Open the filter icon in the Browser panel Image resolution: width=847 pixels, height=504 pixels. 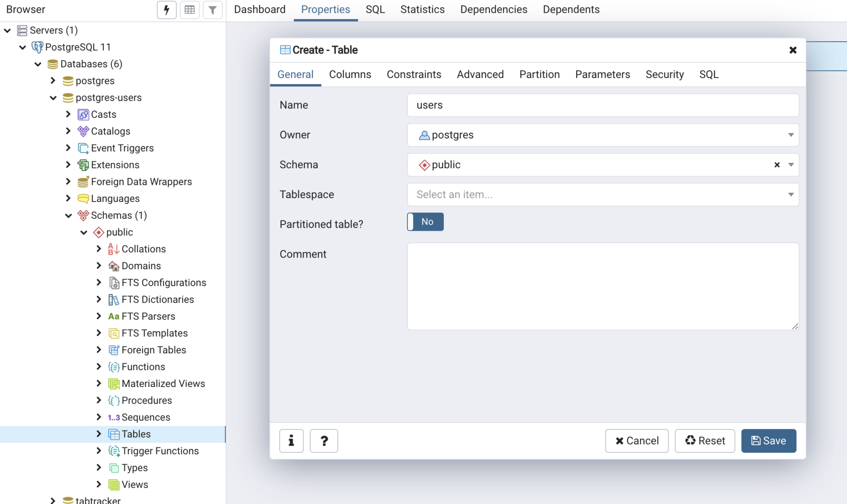coord(213,10)
